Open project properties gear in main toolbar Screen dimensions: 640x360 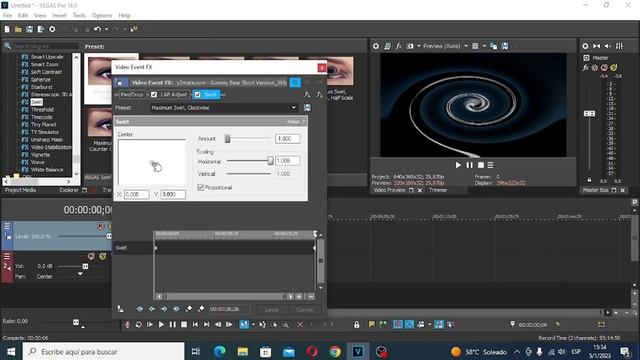point(52,29)
